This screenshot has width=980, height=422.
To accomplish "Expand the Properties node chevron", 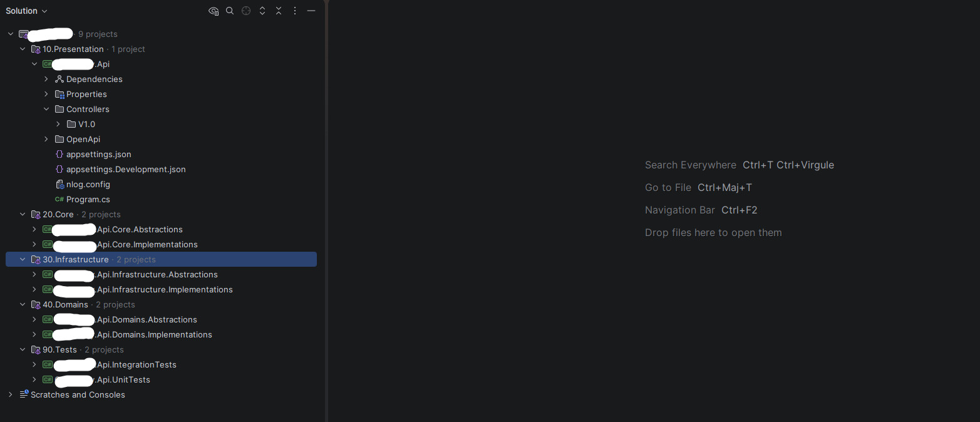I will [46, 94].
